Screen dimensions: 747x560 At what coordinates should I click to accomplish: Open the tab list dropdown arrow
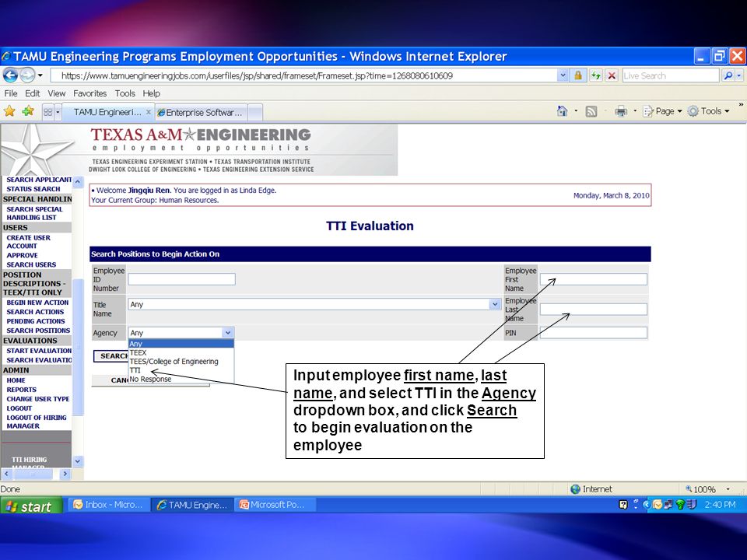click(x=58, y=112)
